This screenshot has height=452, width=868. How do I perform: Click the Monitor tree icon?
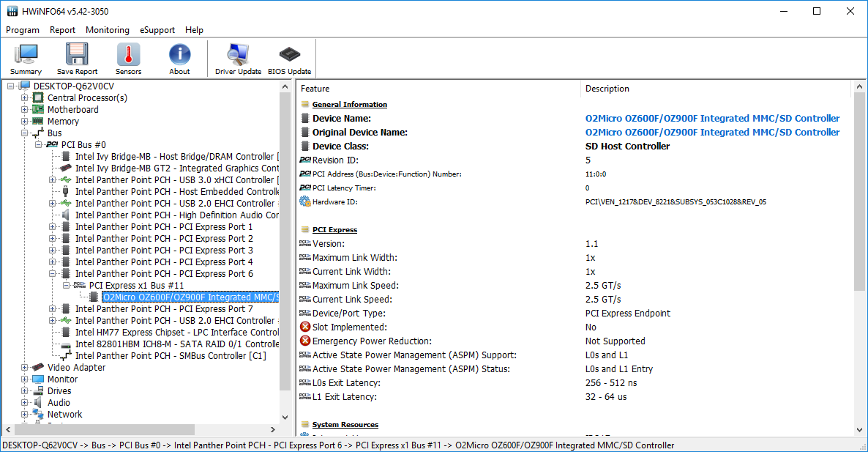coord(37,379)
